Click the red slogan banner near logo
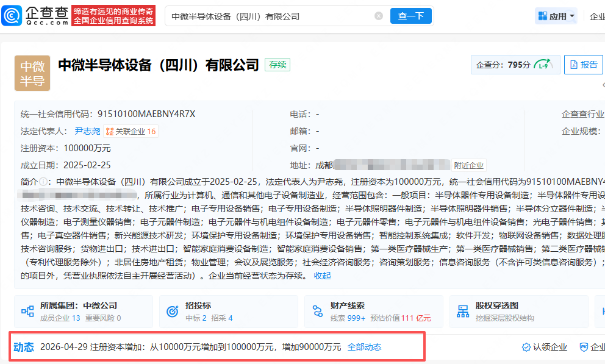 (x=113, y=16)
